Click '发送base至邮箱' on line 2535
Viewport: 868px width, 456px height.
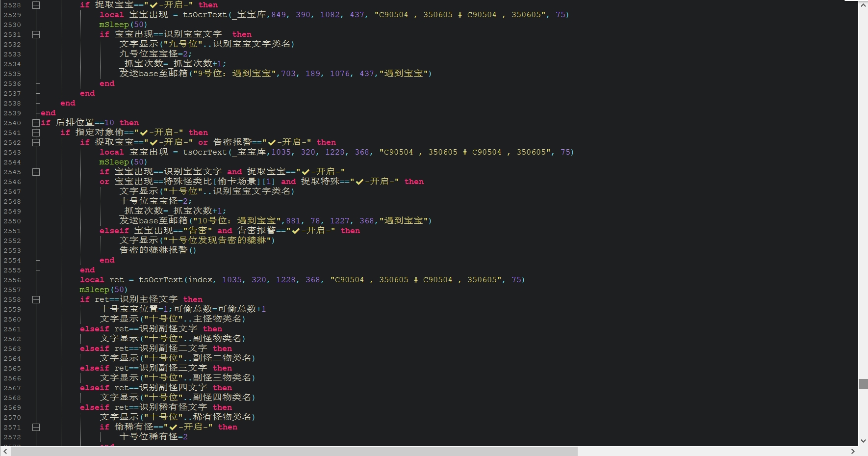[x=153, y=74]
